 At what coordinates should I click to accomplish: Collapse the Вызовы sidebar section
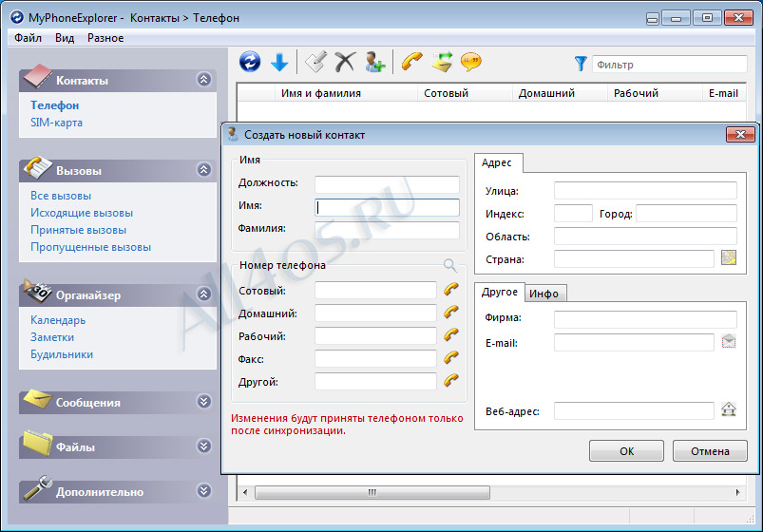tap(204, 169)
